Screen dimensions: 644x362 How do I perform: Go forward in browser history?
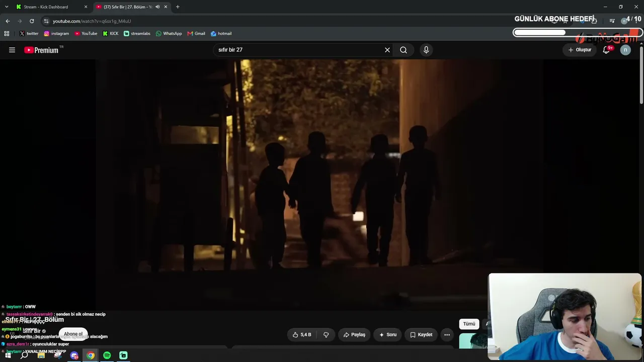[x=20, y=21]
